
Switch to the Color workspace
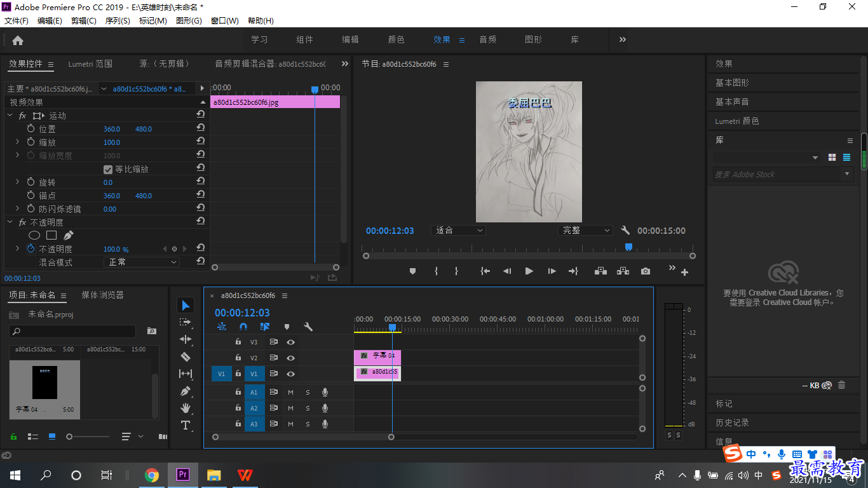click(397, 39)
